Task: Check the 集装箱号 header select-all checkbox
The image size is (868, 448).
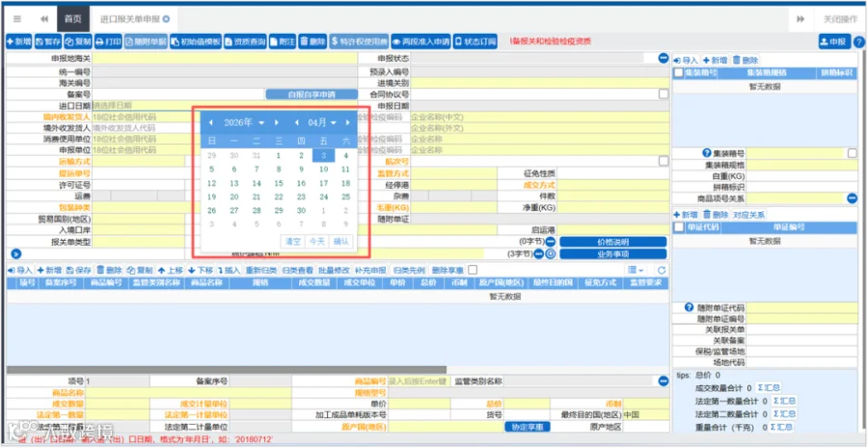Action: (678, 72)
